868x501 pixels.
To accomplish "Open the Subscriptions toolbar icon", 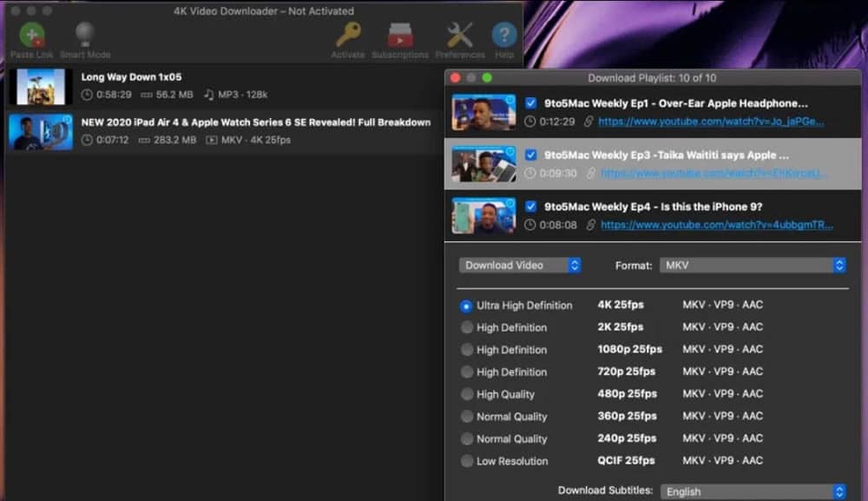I will [x=399, y=35].
